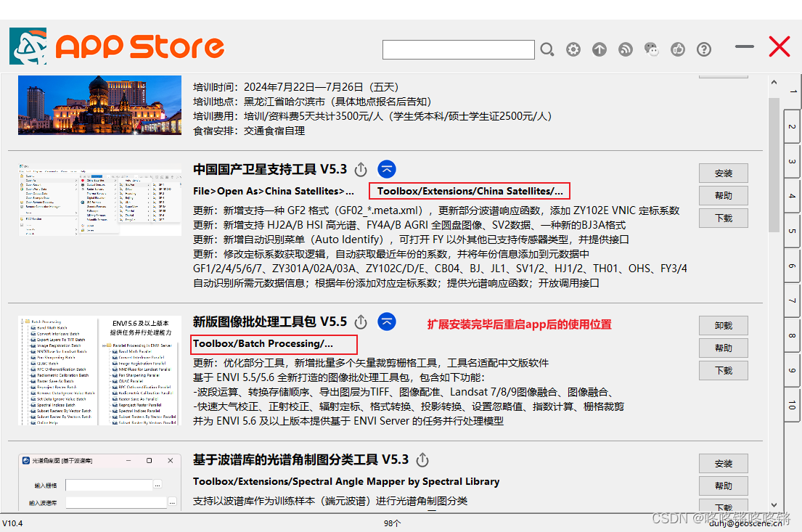This screenshot has height=532, width=802.
Task: Click title 新版图像批处理工具包 V5.5
Action: (270, 322)
